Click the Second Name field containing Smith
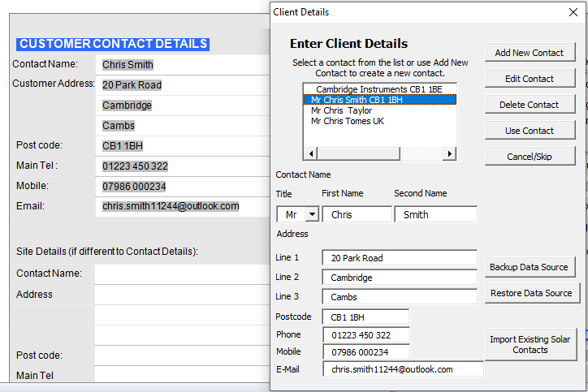Image resolution: width=588 pixels, height=392 pixels. coord(436,215)
